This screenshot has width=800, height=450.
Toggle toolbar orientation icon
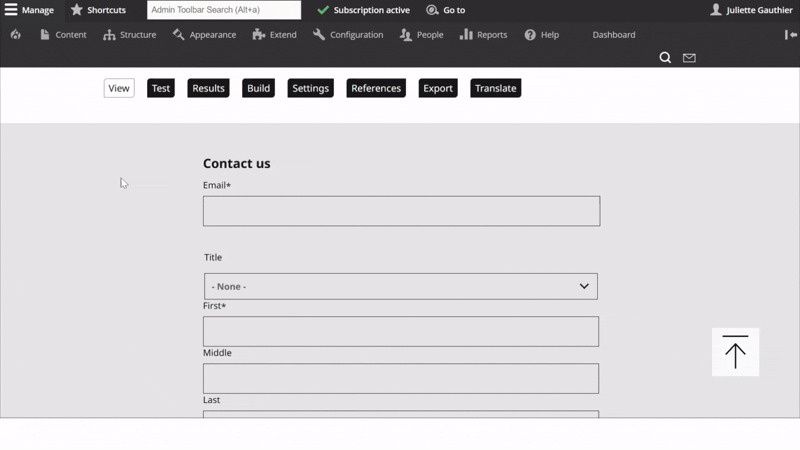pyautogui.click(x=791, y=34)
